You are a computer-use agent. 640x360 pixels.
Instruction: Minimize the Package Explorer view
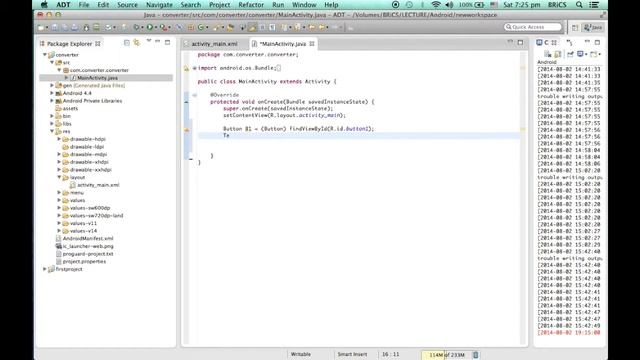pos(158,42)
